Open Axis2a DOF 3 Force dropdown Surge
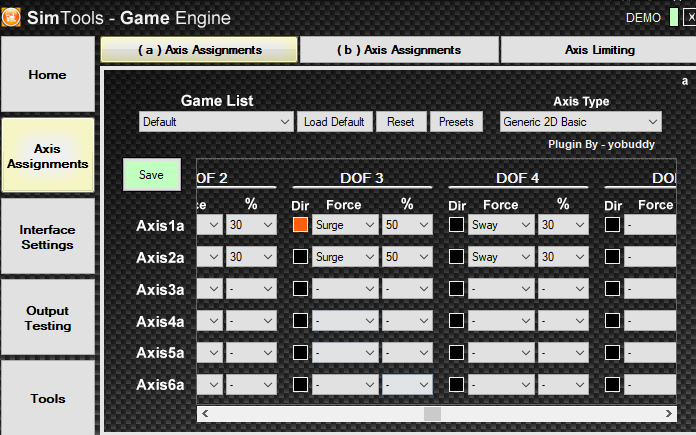The width and height of the screenshot is (696, 435). click(345, 257)
